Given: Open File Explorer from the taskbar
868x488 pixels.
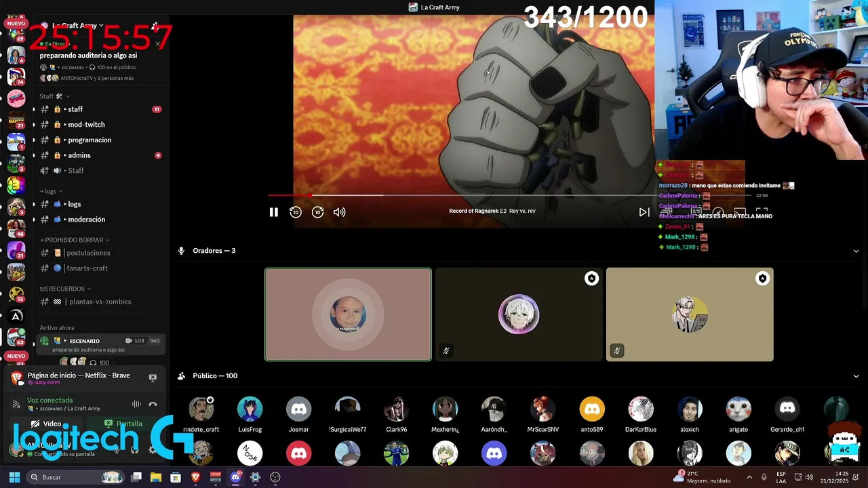Looking at the screenshot, I should point(156,477).
